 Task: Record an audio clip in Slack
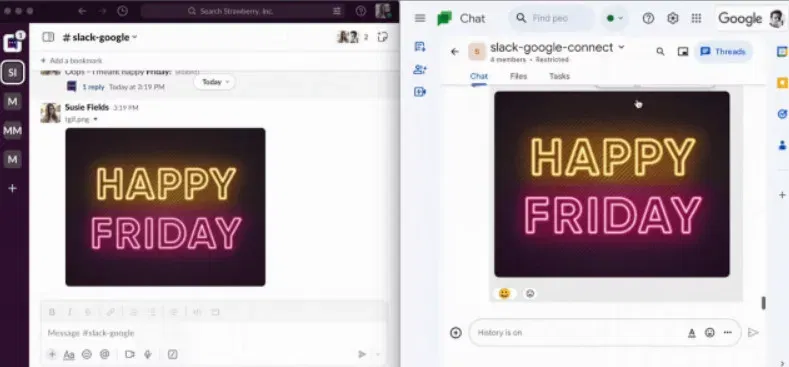[x=147, y=354]
